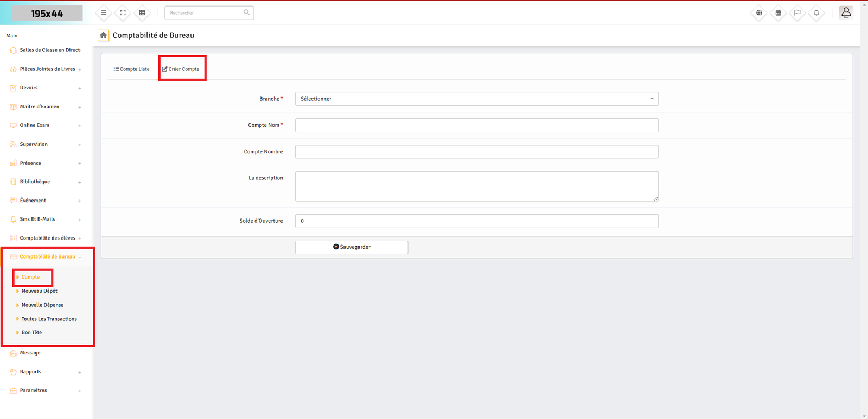Click the Rechercher search box
Viewport: 868px width, 419px height.
point(205,12)
